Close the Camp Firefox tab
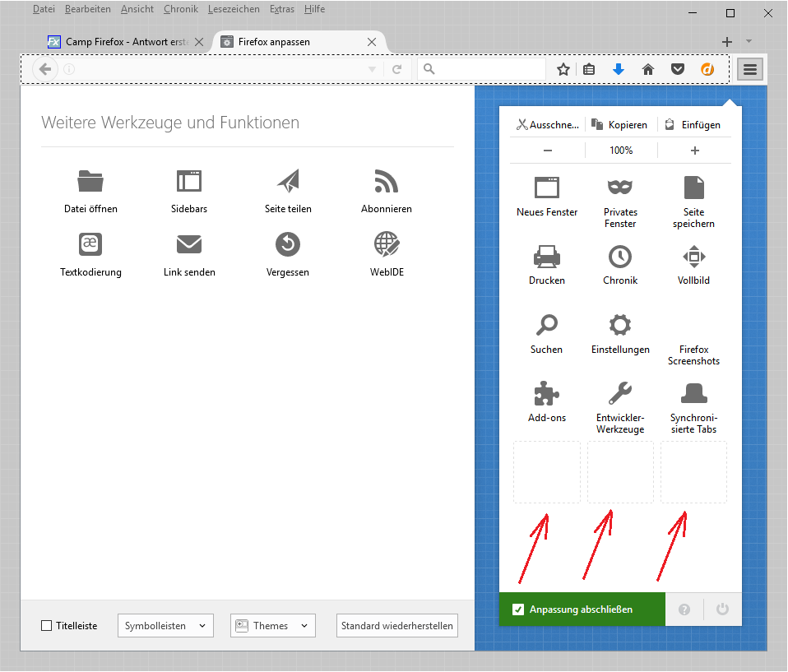Image resolution: width=788 pixels, height=672 pixels. pyautogui.click(x=199, y=42)
